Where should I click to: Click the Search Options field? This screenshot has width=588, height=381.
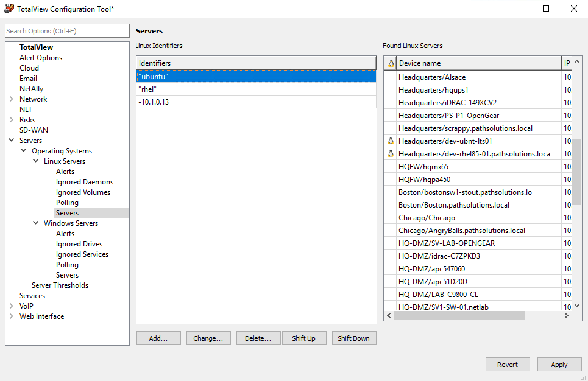(x=67, y=30)
